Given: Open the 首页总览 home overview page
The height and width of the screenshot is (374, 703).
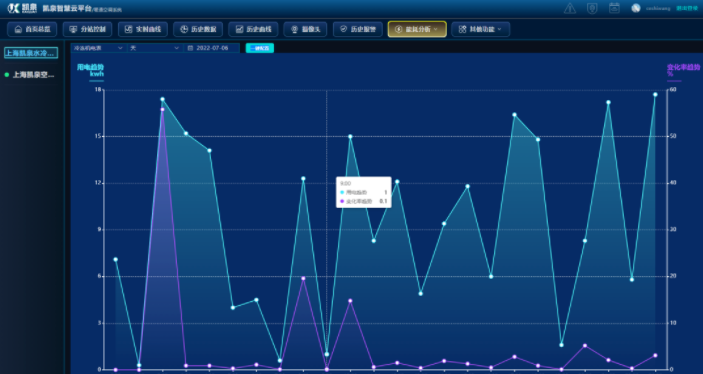Looking at the screenshot, I should tap(32, 29).
